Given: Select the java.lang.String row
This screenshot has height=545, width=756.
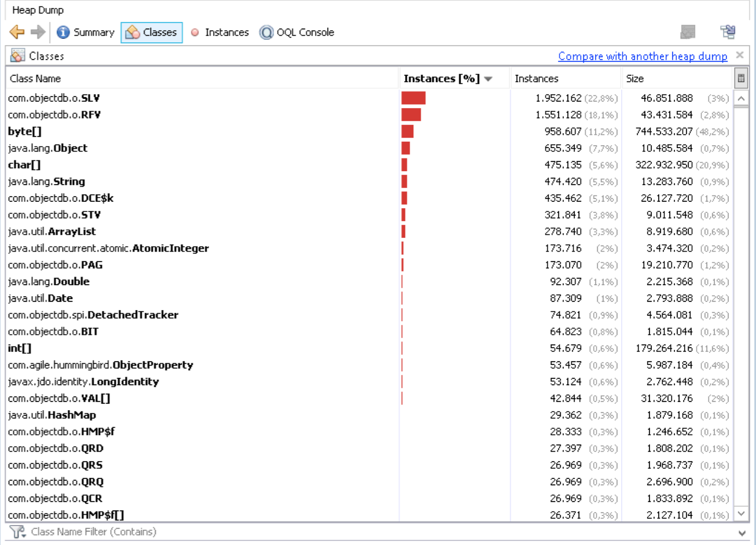Looking at the screenshot, I should [x=370, y=182].
